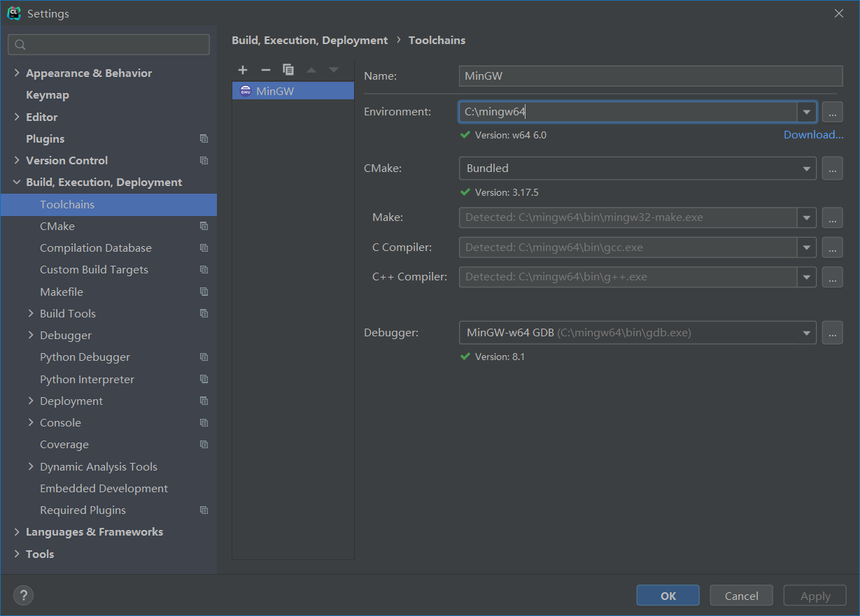Screen dimensions: 860x616
Task: Browse for CMake executable with ellipsis button
Action: (832, 169)
